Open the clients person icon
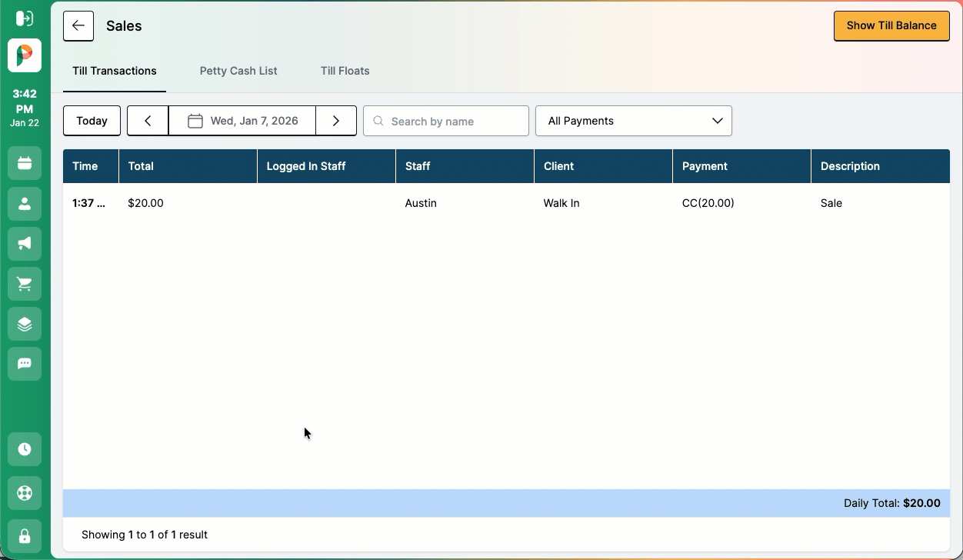The width and height of the screenshot is (963, 560). tap(25, 203)
